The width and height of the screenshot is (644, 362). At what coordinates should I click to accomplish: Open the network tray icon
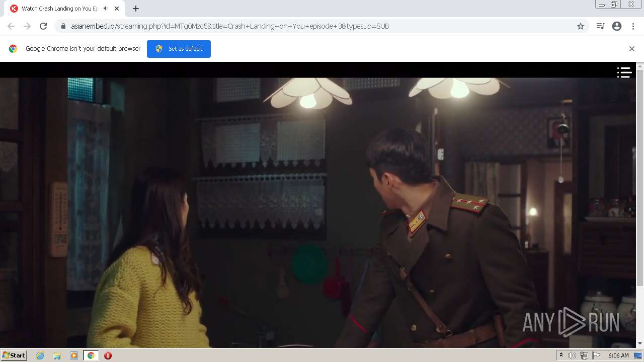point(584,355)
